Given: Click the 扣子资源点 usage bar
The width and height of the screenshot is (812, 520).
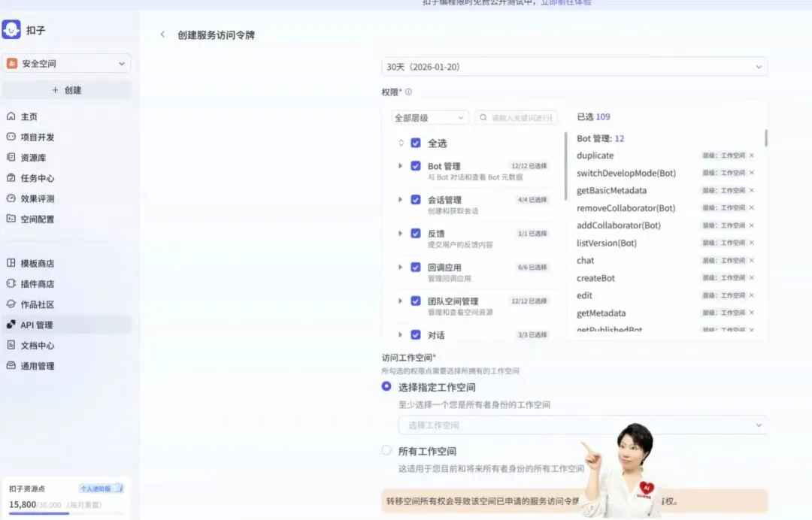Looking at the screenshot, I should click(x=65, y=513).
